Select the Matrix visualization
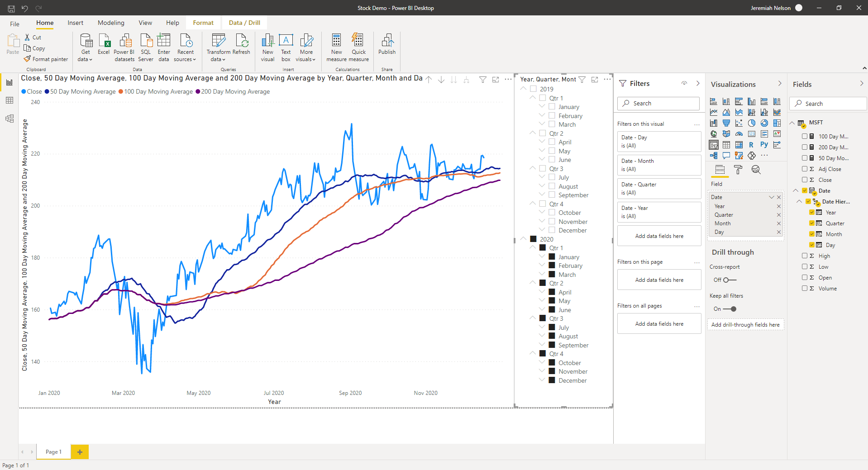 (x=739, y=145)
